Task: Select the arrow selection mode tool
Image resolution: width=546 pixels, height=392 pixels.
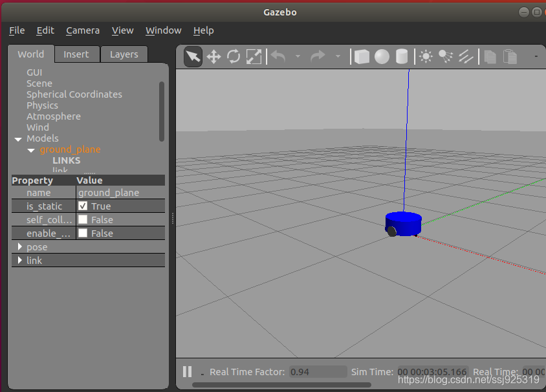Action: [193, 56]
